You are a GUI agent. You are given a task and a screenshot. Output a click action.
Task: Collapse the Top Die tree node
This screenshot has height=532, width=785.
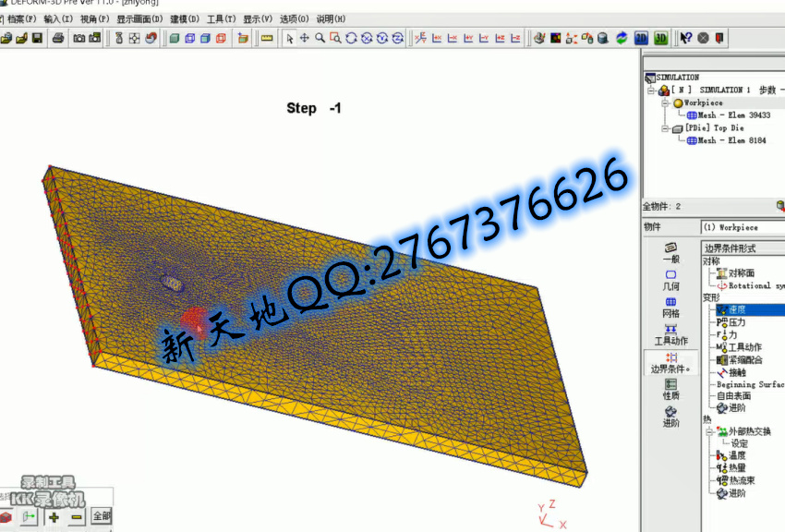click(x=664, y=128)
